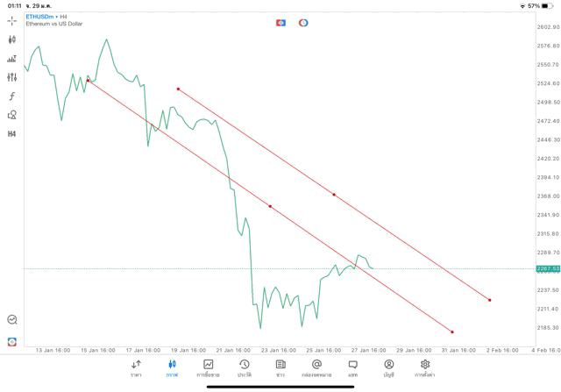
Task: Open the ข่าว news tab
Action: (x=280, y=367)
